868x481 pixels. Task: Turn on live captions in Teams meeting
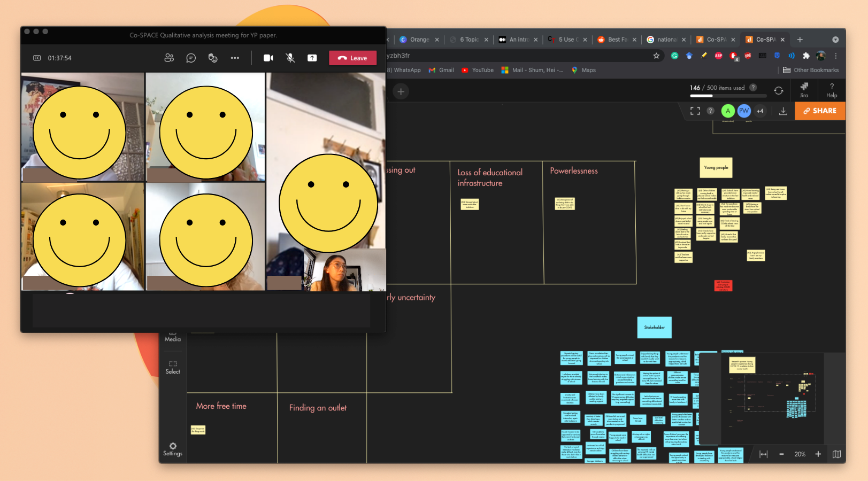[x=37, y=58]
